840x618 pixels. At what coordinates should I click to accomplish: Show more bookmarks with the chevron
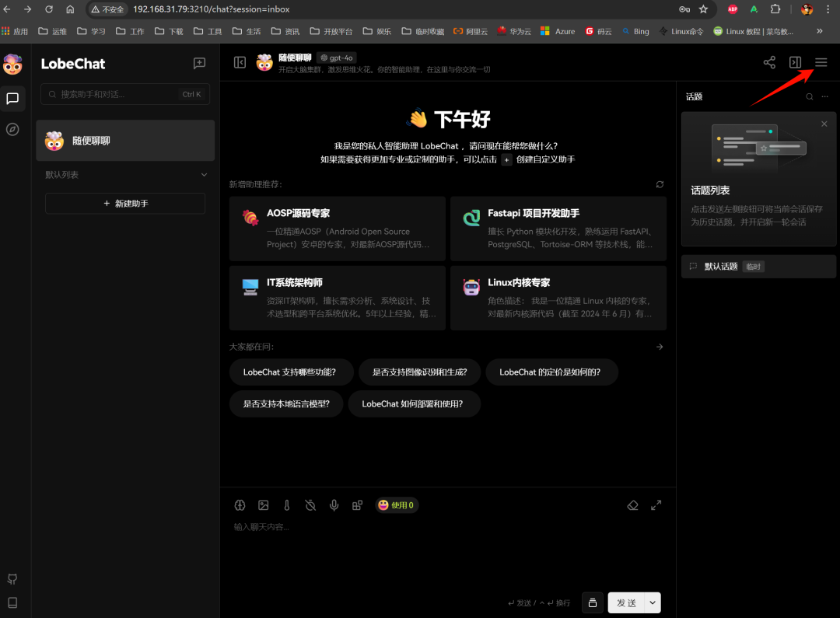pos(820,31)
